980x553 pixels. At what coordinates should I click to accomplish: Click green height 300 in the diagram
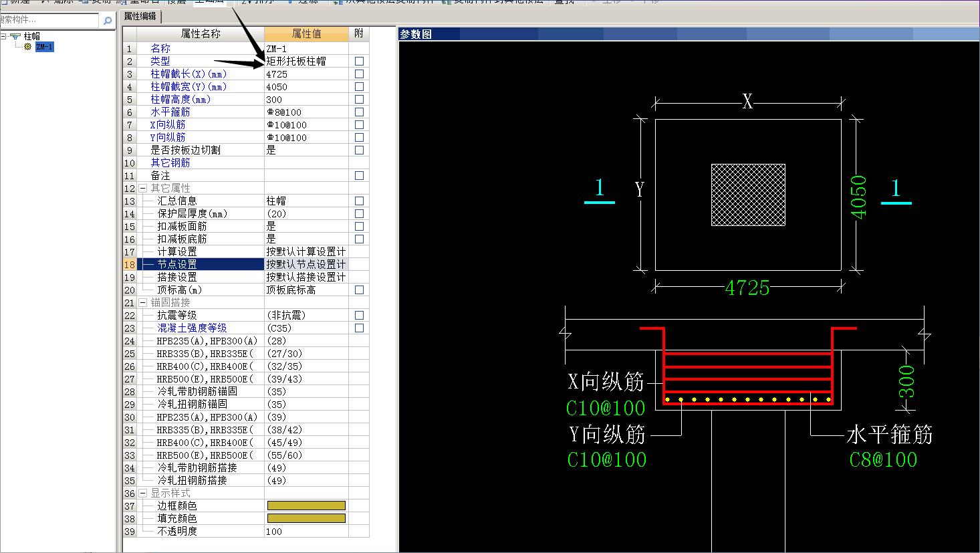point(907,382)
